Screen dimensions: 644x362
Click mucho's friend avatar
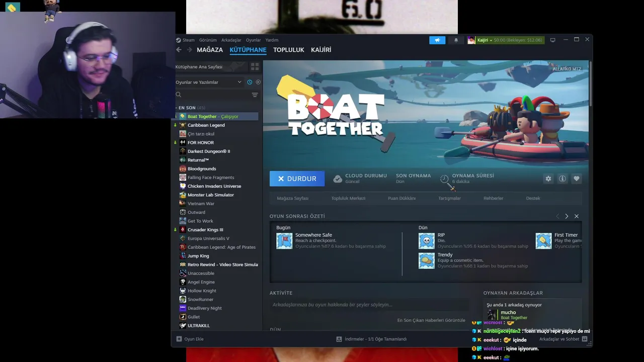tap(492, 315)
